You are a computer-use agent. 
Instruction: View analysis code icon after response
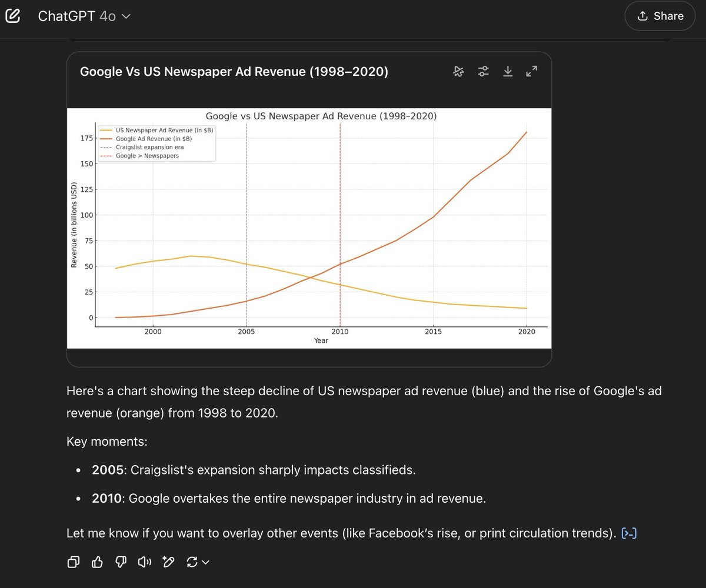click(630, 533)
